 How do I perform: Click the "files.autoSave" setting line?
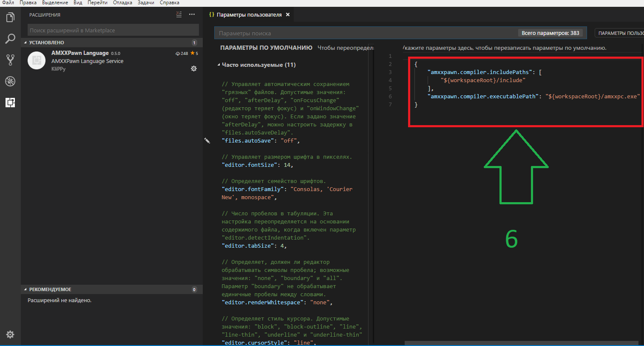(261, 140)
